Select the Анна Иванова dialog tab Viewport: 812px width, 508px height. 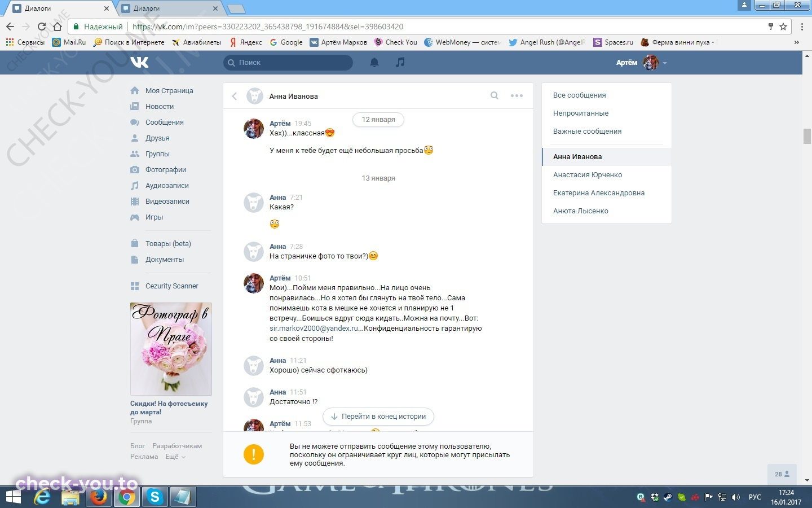click(607, 156)
